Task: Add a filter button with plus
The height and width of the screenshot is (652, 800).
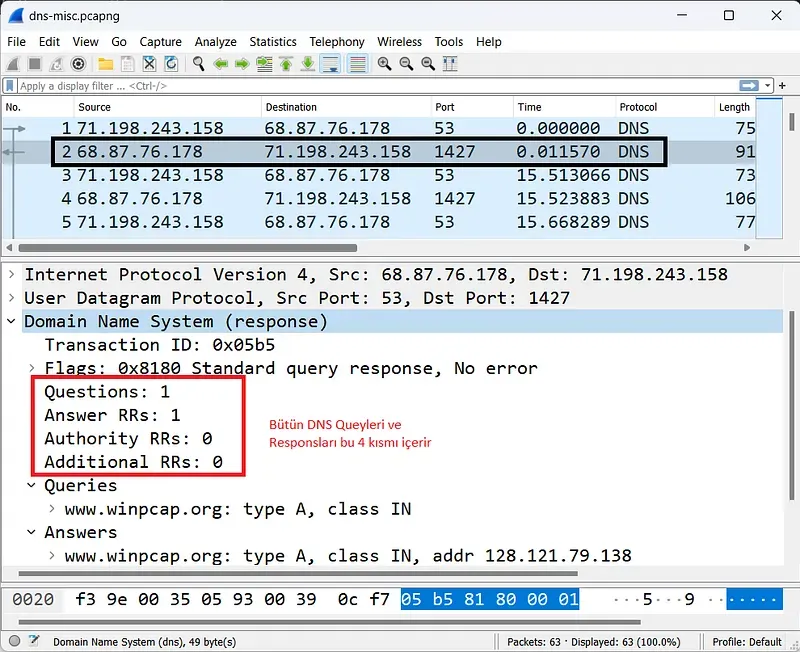Action: point(782,86)
